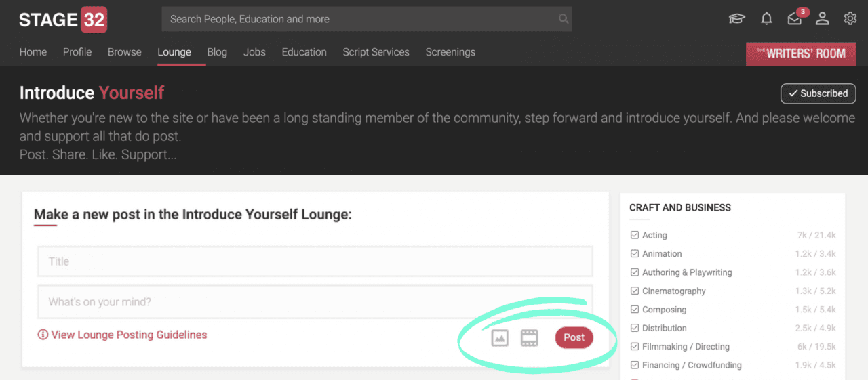Open the Browse menu
Viewport: 868px width, 380px height.
pos(125,52)
